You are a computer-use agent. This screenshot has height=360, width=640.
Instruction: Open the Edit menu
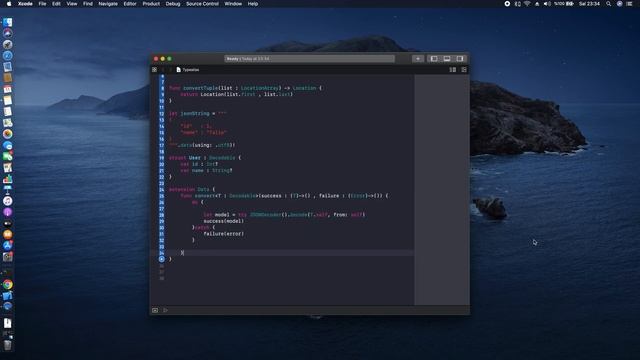click(x=56, y=4)
